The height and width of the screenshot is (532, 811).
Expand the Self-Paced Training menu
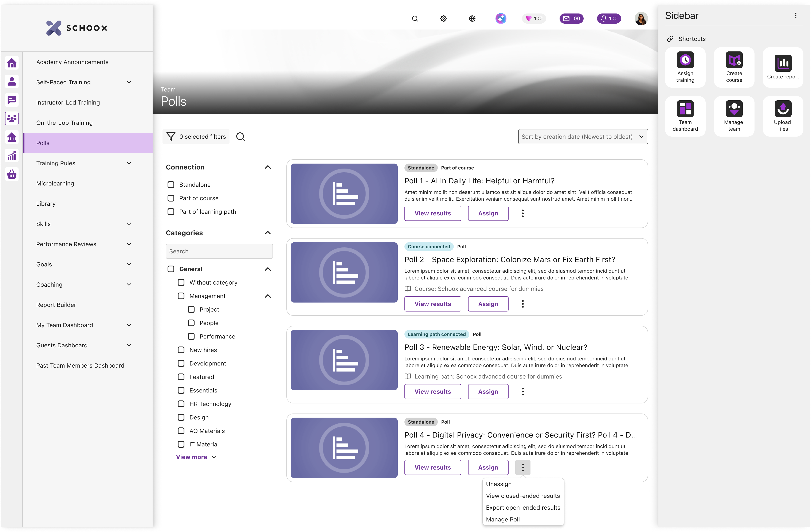coord(129,82)
